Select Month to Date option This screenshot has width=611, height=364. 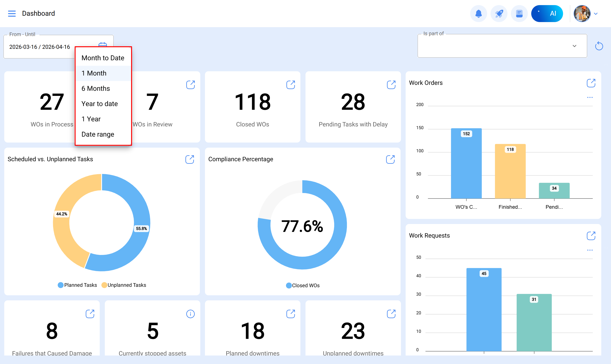click(x=103, y=58)
